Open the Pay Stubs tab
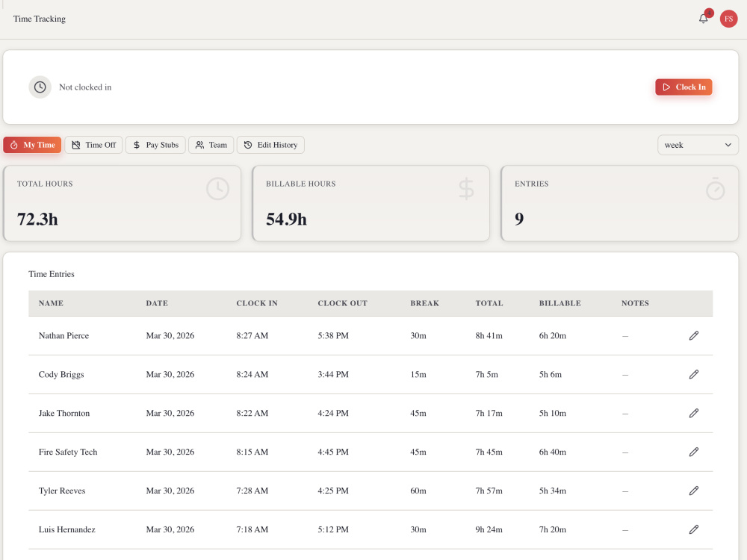 point(156,145)
